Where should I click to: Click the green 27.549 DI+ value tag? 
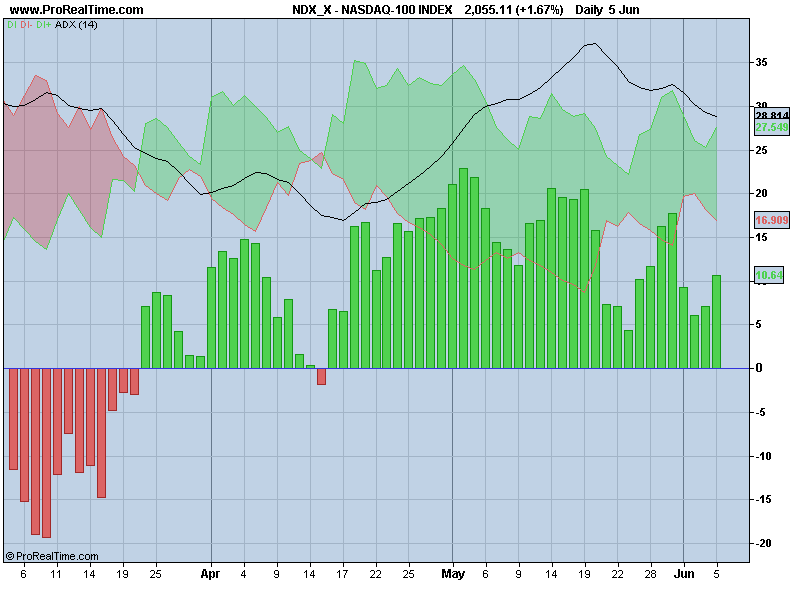coord(772,127)
